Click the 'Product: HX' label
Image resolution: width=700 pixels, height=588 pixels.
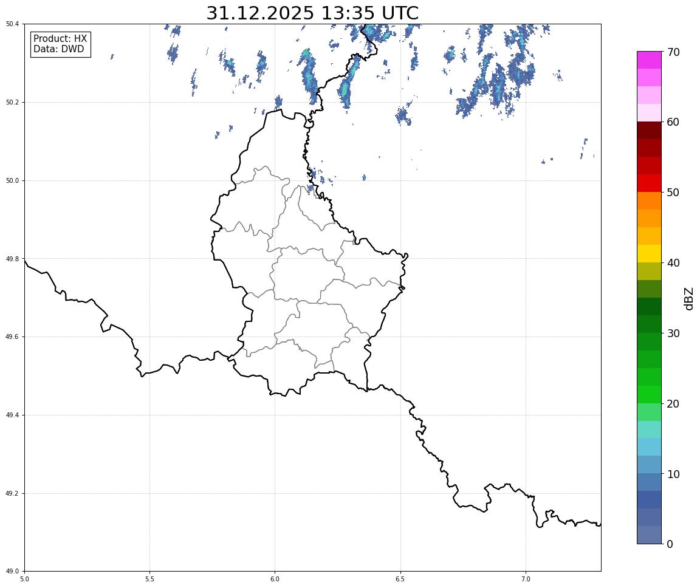coord(60,38)
